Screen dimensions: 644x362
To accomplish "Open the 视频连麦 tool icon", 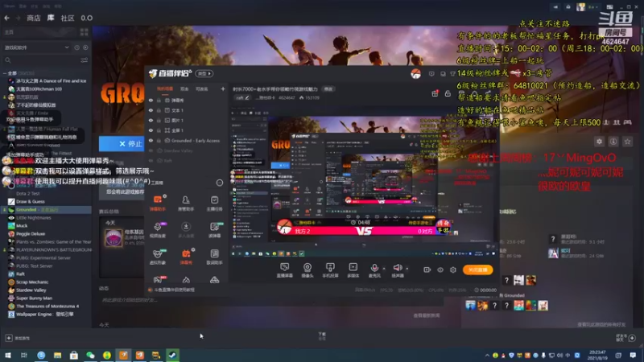I will tap(158, 229).
